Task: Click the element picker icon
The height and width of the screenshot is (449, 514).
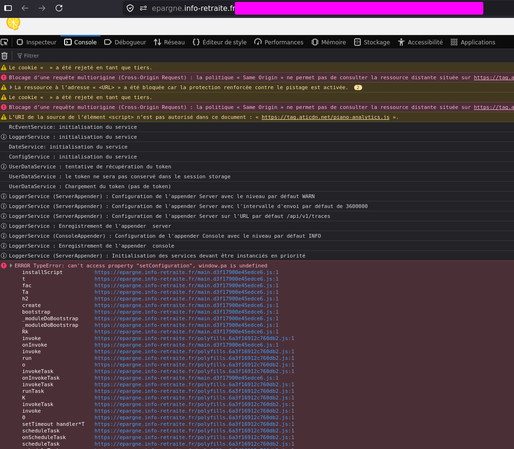Action: [4, 42]
